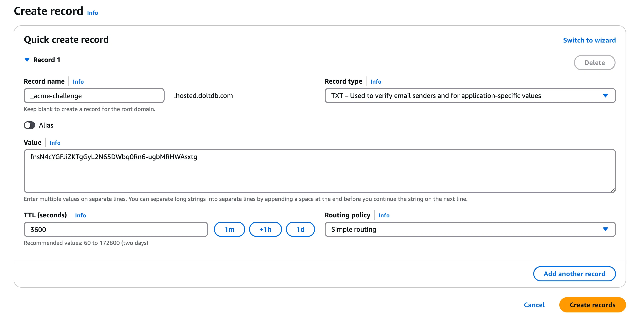Viewport: 644px width, 322px height.
Task: Click Switch to wizard link
Action: click(589, 40)
